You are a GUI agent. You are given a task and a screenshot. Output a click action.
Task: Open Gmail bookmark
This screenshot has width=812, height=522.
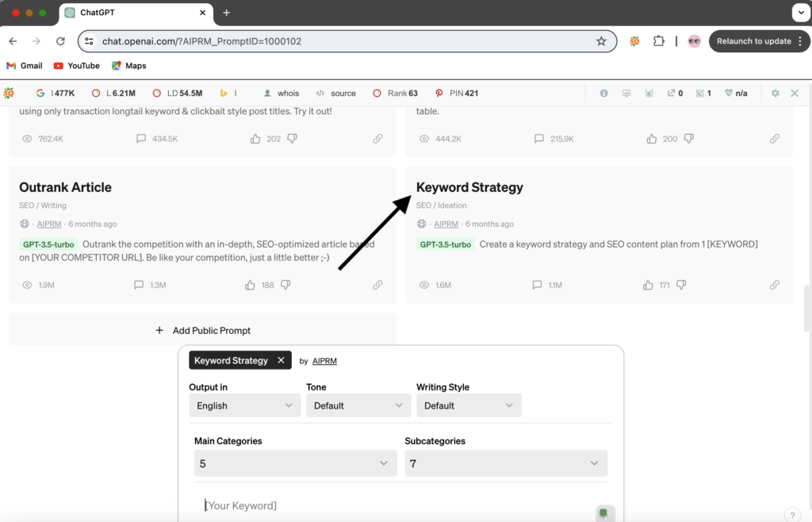[x=25, y=66]
